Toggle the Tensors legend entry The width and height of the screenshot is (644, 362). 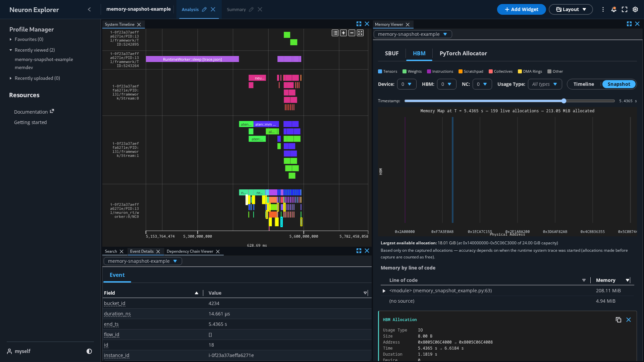[388, 71]
